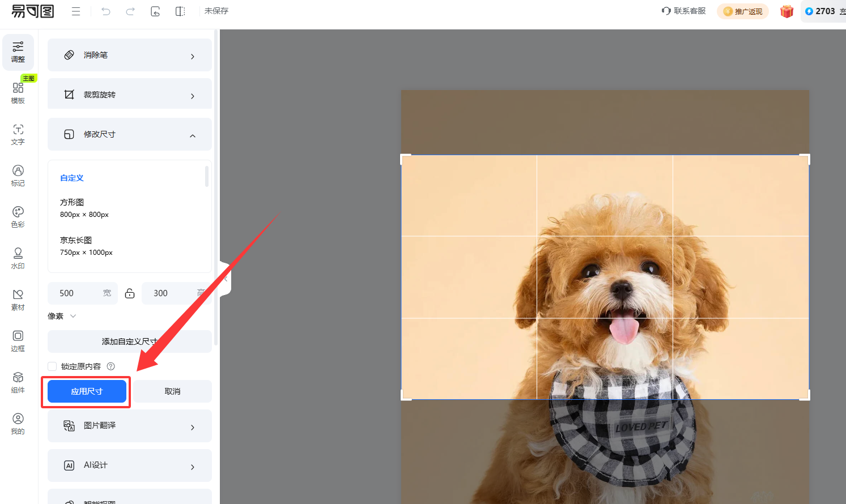
Task: Select the 自定义 custom size option
Action: coord(72,178)
